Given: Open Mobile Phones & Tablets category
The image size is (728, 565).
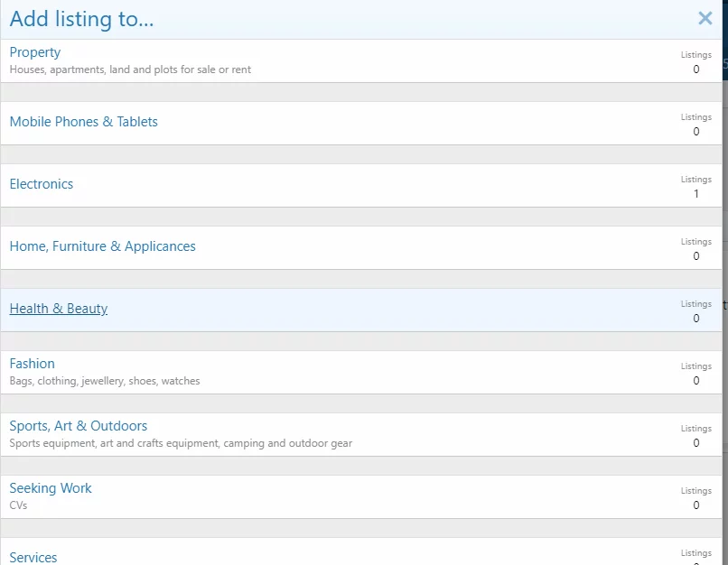Looking at the screenshot, I should click(x=83, y=122).
